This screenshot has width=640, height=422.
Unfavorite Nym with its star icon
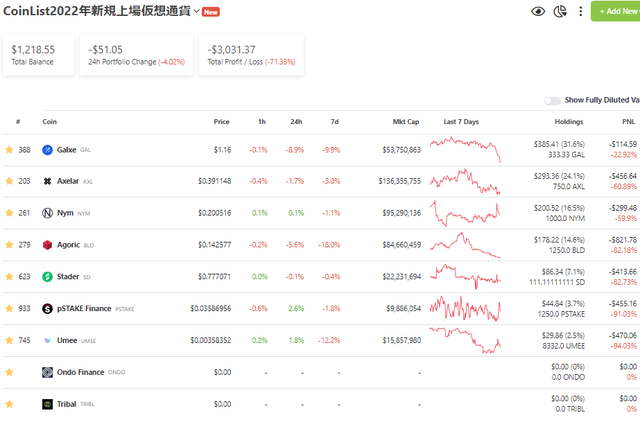pyautogui.click(x=9, y=213)
